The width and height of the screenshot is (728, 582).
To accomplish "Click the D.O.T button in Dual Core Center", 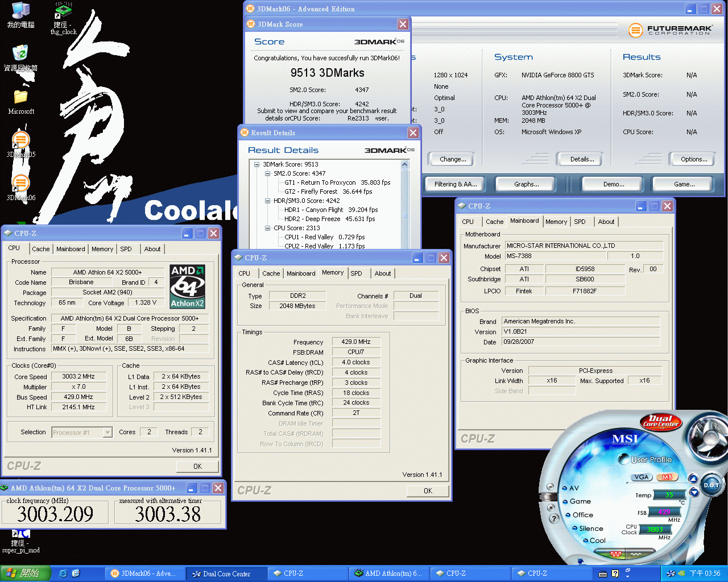I will [712, 485].
